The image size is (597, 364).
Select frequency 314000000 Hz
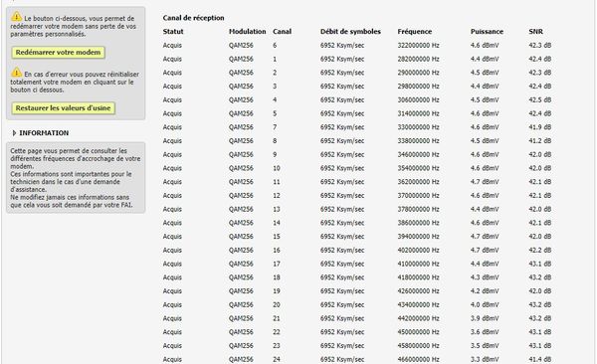pos(419,113)
